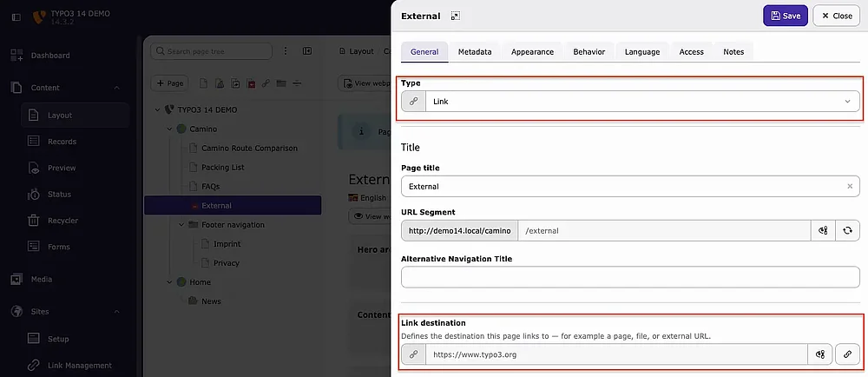Go to the Access tab
This screenshot has height=377, width=868.
tap(692, 51)
